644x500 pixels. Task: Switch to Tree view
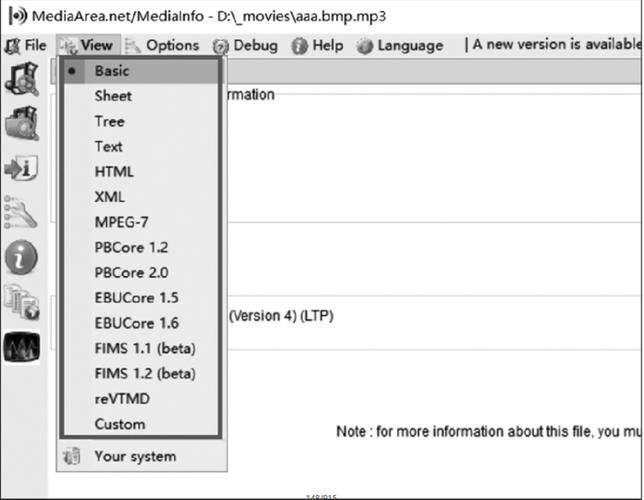141,122
